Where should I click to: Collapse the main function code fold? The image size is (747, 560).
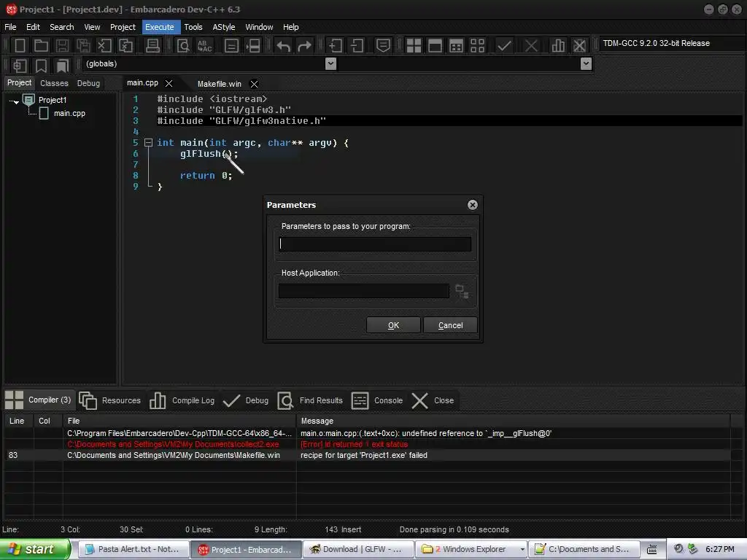pos(148,142)
